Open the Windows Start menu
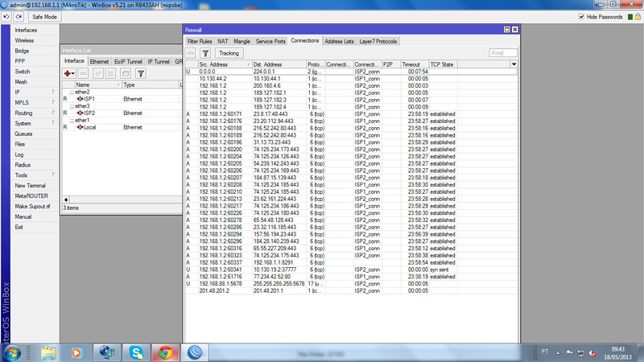 coord(12,353)
